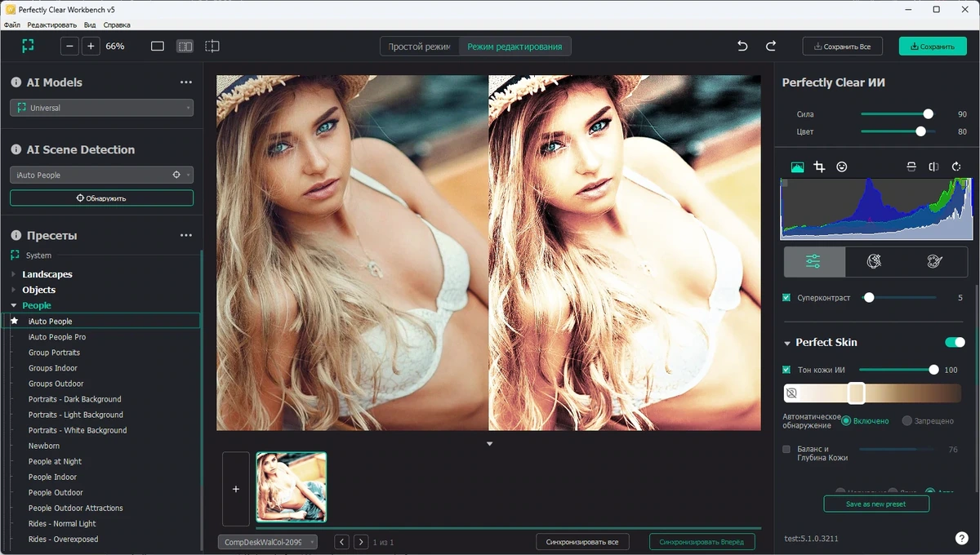Screen dimensions: 980x555
Task: Expand the Landscapes preset group
Action: 13,274
